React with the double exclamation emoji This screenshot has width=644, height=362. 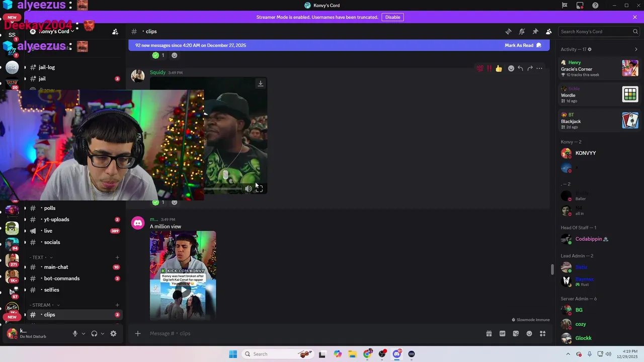pyautogui.click(x=489, y=68)
